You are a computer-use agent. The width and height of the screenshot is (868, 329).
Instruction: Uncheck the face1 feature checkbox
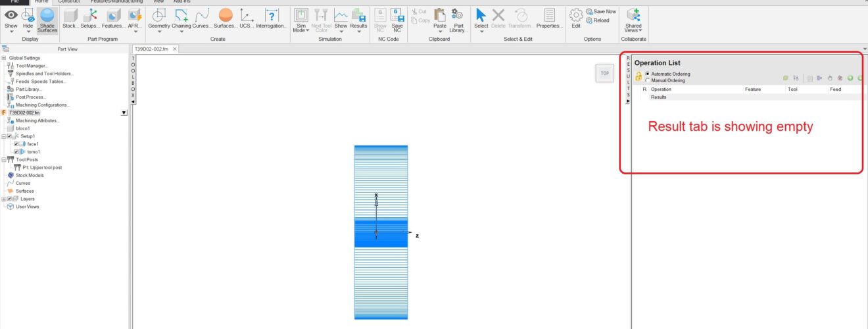point(16,143)
